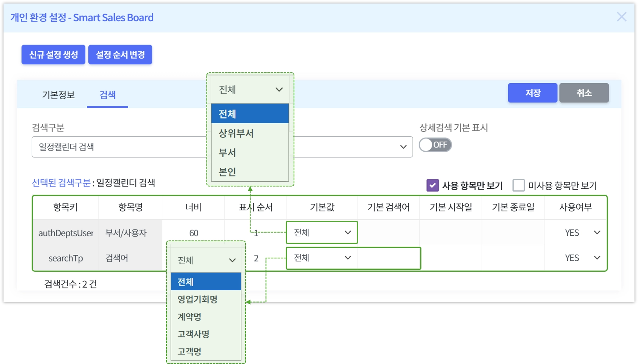Switch to the 기본정보 tab
This screenshot has width=638, height=364.
58,95
